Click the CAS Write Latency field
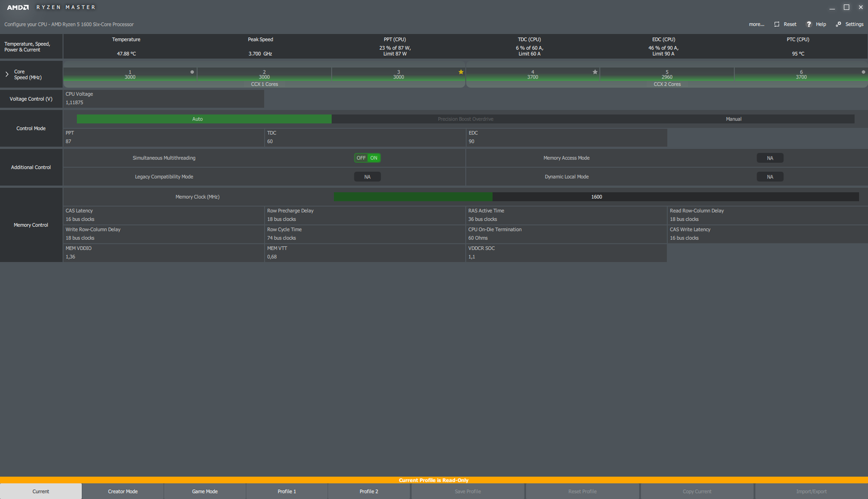Image resolution: width=868 pixels, height=499 pixels. click(768, 234)
